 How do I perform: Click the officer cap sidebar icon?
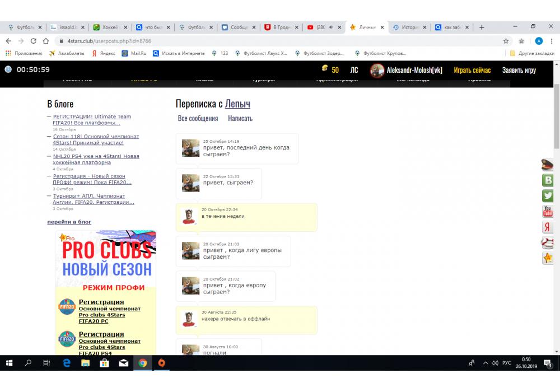(x=548, y=165)
